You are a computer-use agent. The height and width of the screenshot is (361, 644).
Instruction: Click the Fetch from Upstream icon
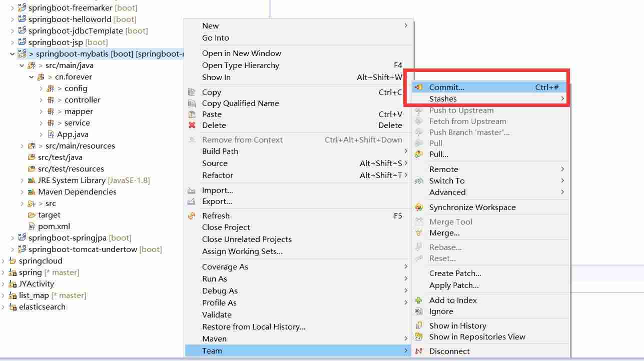[x=419, y=121]
